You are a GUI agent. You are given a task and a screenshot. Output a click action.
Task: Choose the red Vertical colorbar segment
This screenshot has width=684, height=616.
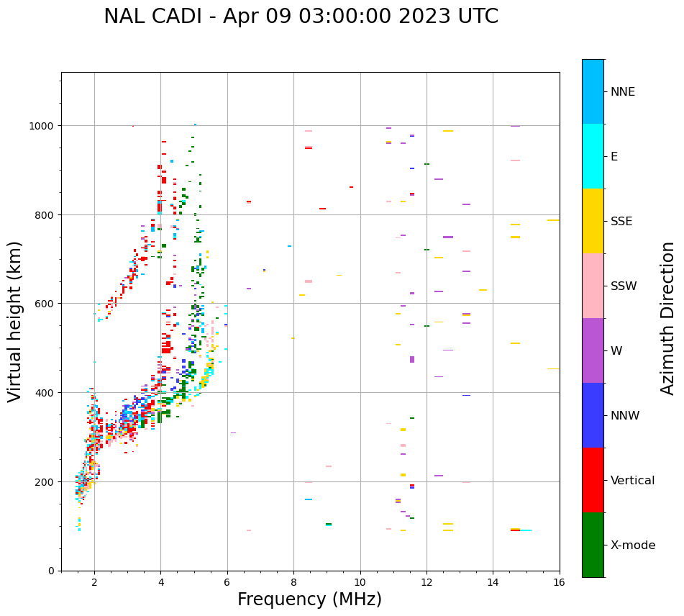coord(593,480)
